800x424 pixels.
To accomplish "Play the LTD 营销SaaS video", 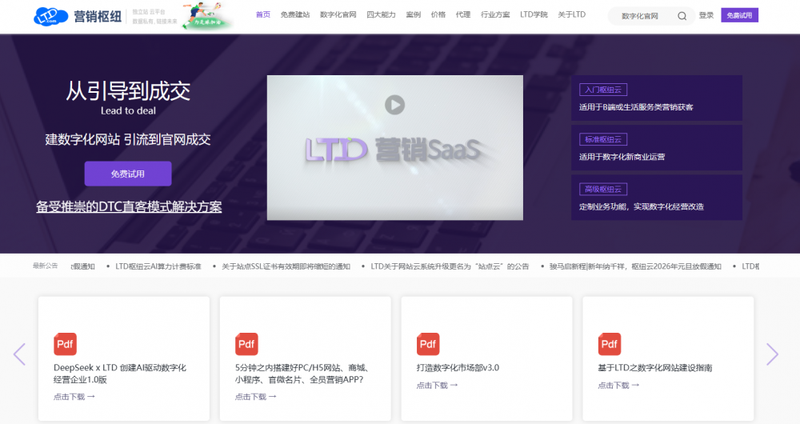I will [394, 105].
